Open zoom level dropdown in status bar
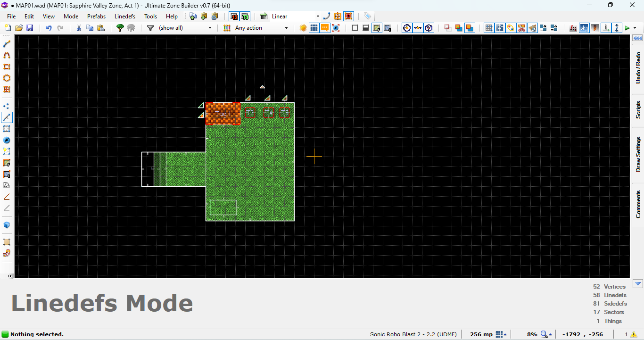 [547, 334]
